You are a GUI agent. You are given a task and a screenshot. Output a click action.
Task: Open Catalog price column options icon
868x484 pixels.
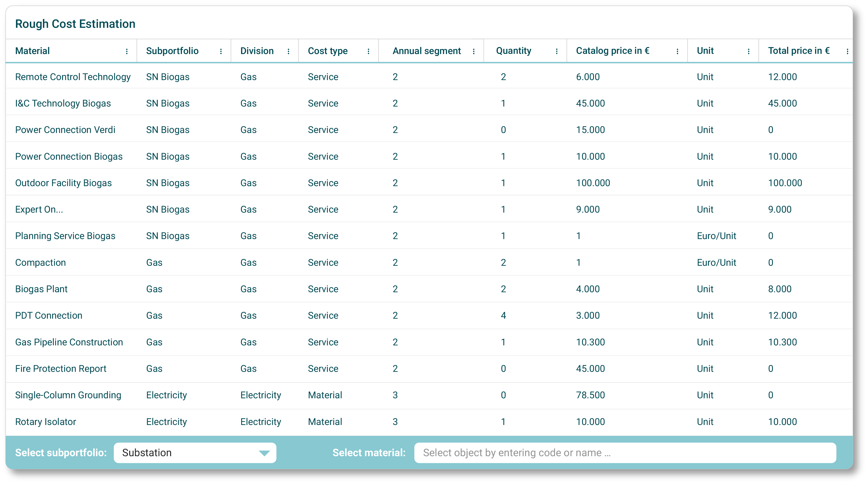coord(677,51)
